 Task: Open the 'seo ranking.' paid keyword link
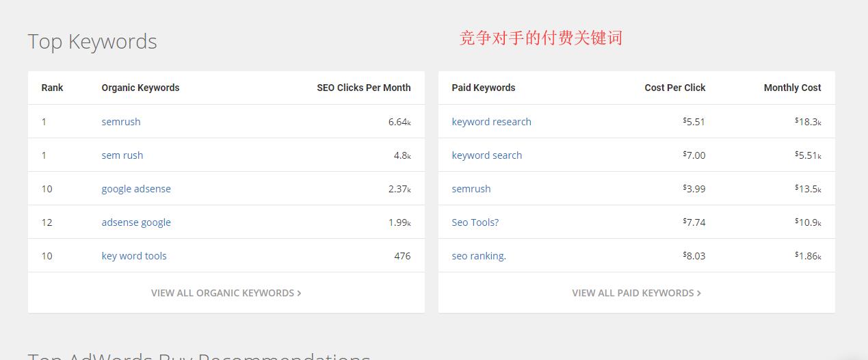(479, 256)
